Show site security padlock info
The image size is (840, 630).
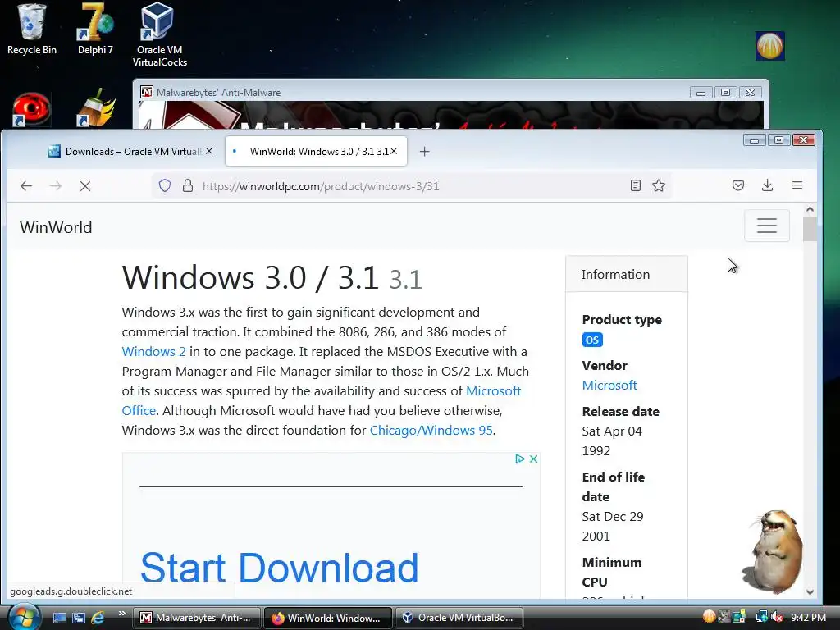click(188, 186)
